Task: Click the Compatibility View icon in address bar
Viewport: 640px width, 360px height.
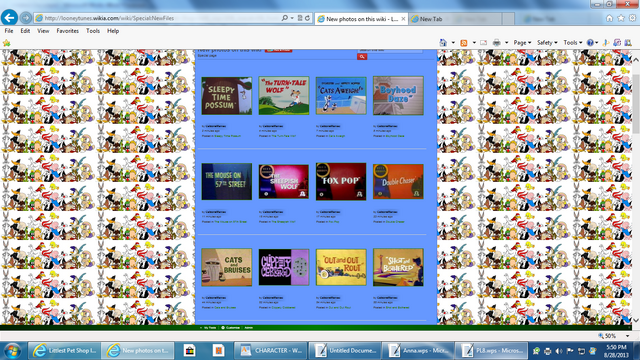Action: (300, 18)
